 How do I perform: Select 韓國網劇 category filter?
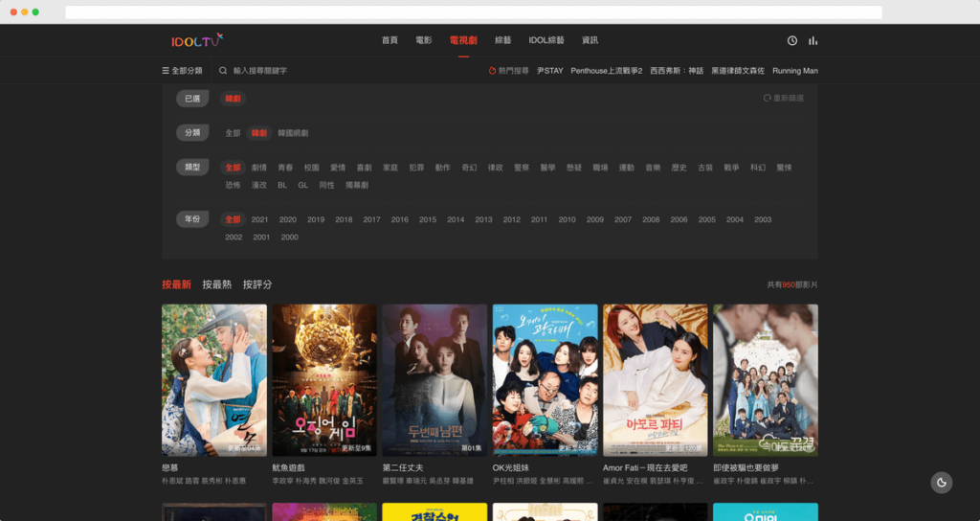pyautogui.click(x=293, y=133)
